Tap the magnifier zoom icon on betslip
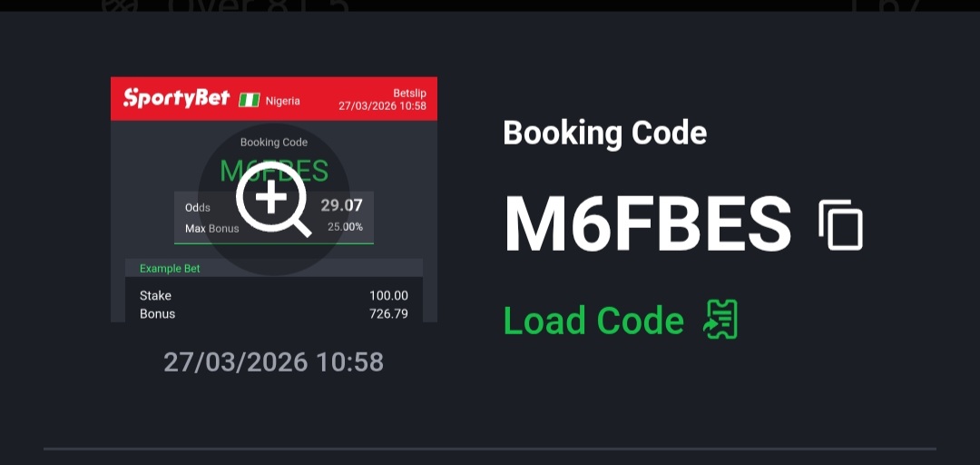Viewport: 980px width, 465px height. tap(273, 201)
